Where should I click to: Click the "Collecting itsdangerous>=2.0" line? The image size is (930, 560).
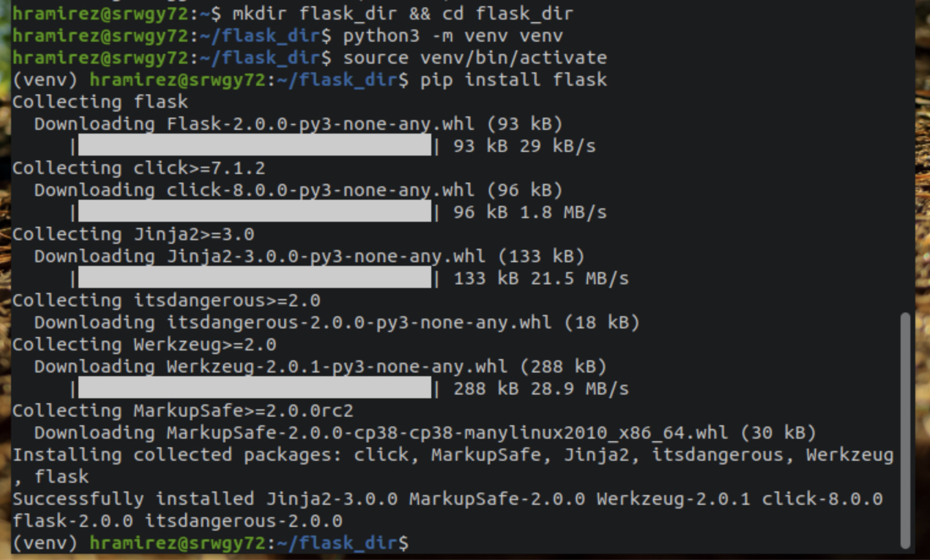[x=166, y=300]
